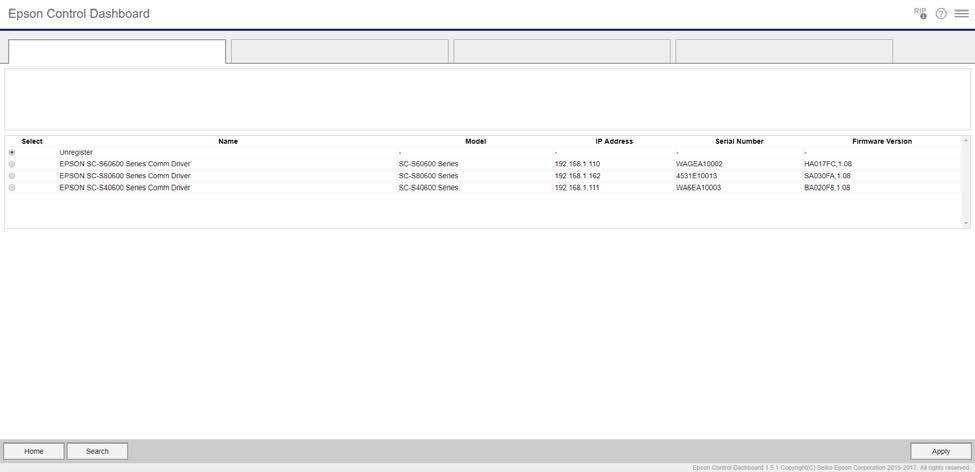
Task: Switch to the fourth blank tab
Action: click(x=783, y=52)
